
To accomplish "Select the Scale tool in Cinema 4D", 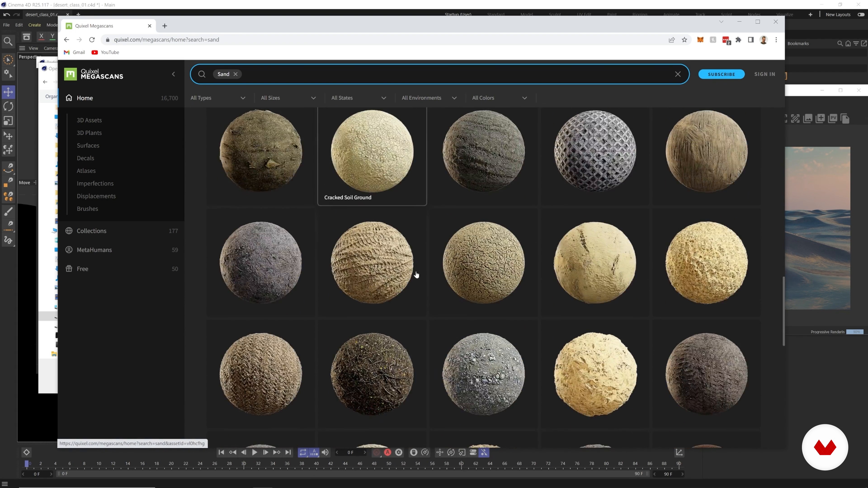I will tap(8, 121).
